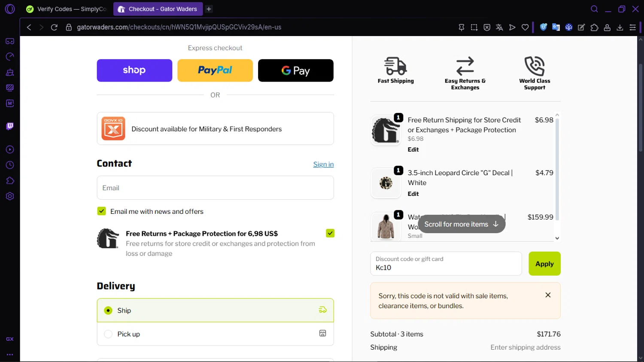Open the Opera GX main menu logo
644x362 pixels.
coord(10,9)
